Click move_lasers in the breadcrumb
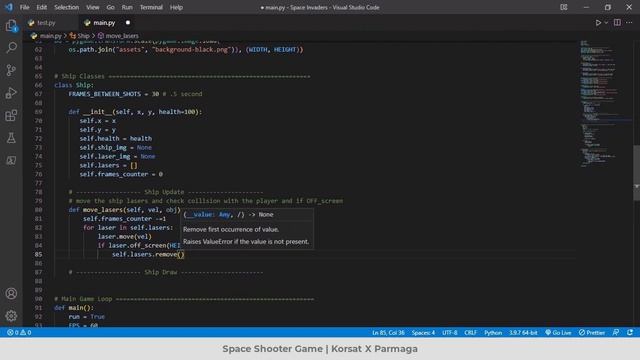The height and width of the screenshot is (360, 640). pyautogui.click(x=122, y=36)
